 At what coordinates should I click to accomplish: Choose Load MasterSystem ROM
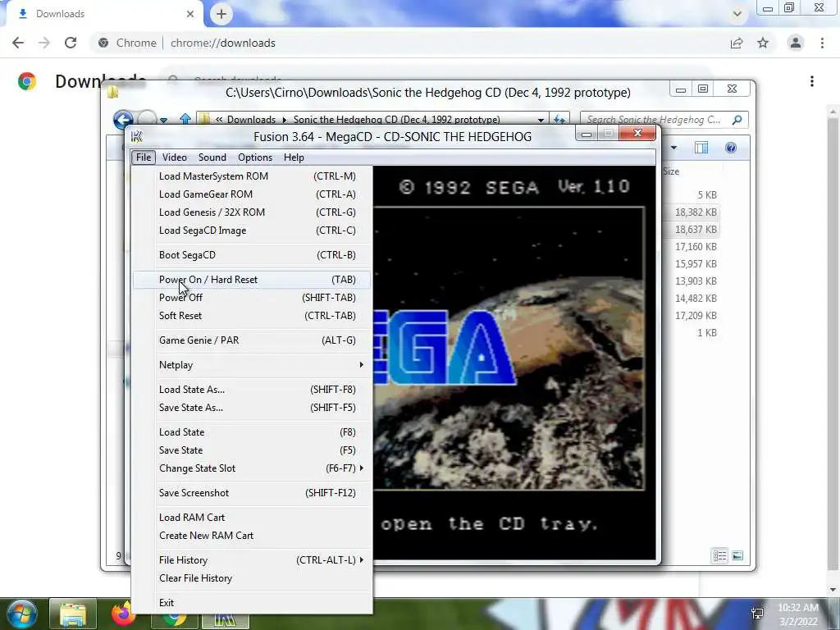(252, 176)
